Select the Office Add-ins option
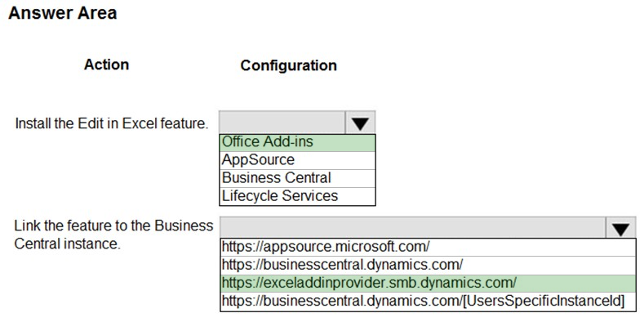644x322 pixels. [x=297, y=142]
